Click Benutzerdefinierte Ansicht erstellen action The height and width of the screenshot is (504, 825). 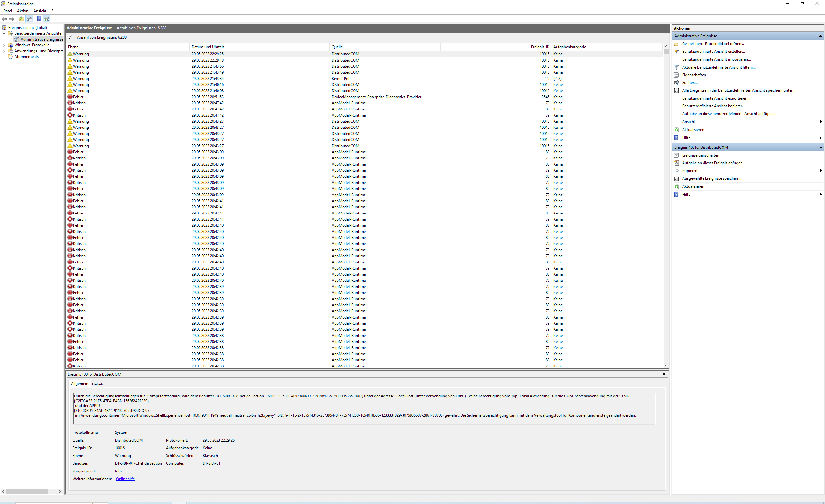tap(713, 52)
